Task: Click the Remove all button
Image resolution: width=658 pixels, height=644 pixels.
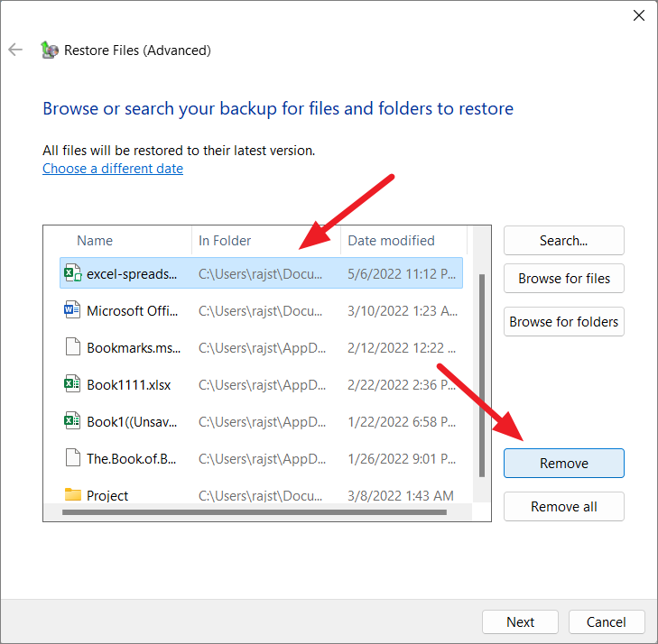Action: click(x=563, y=507)
